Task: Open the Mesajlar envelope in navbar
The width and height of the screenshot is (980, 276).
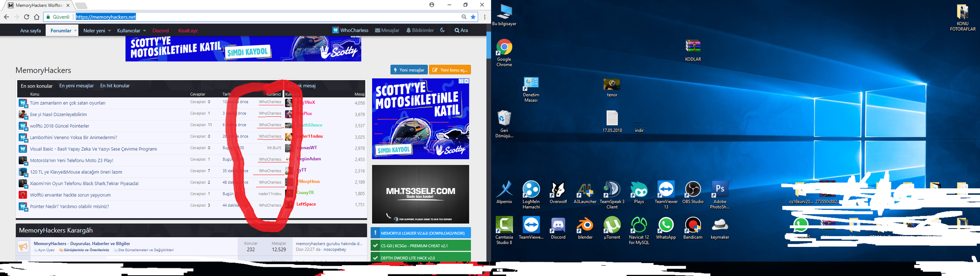Action: pyautogui.click(x=387, y=30)
